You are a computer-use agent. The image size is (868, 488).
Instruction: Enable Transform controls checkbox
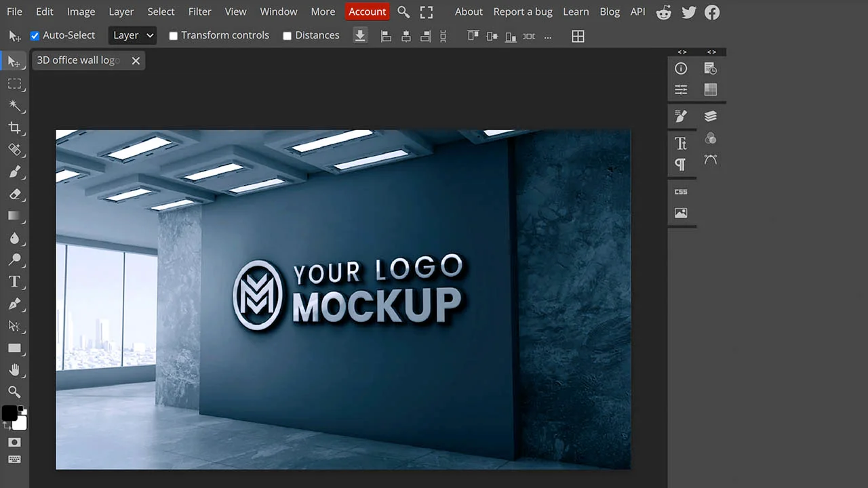pyautogui.click(x=174, y=36)
